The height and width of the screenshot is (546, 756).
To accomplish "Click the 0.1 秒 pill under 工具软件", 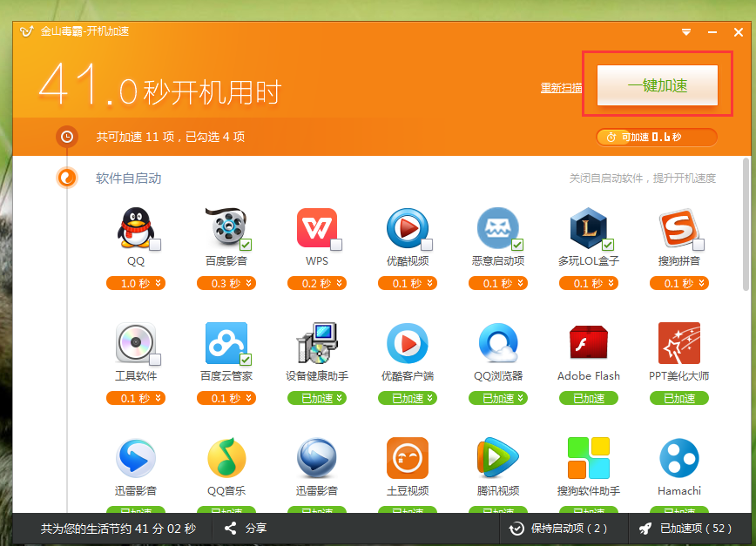I will point(136,398).
